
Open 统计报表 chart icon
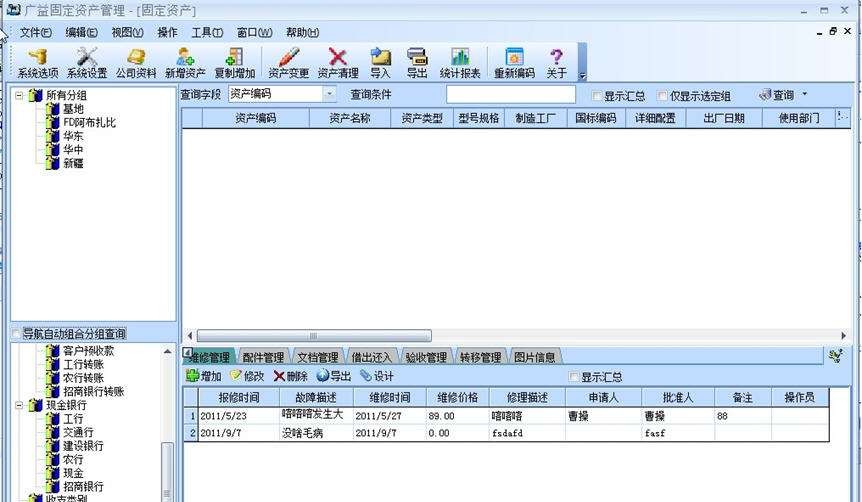(x=460, y=63)
